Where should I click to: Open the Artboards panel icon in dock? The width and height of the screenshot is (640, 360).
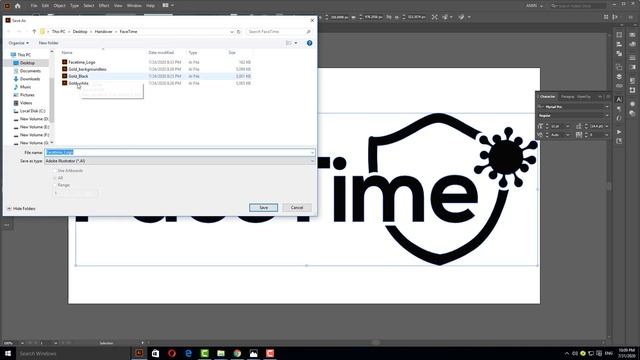[619, 67]
